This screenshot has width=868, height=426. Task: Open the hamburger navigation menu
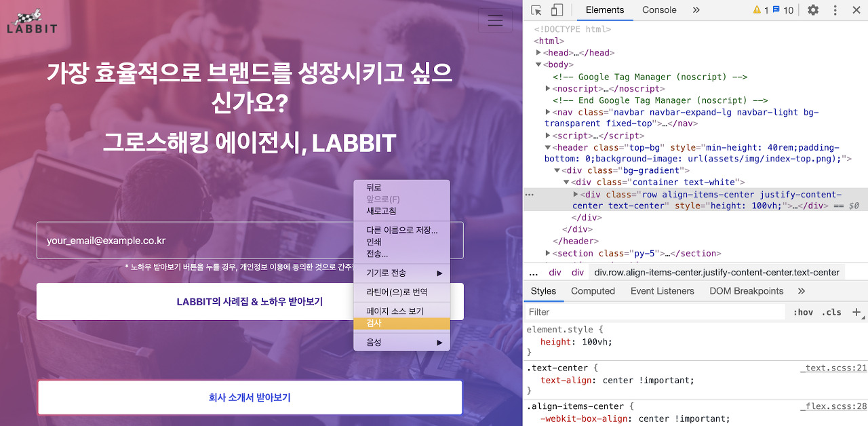coord(495,20)
